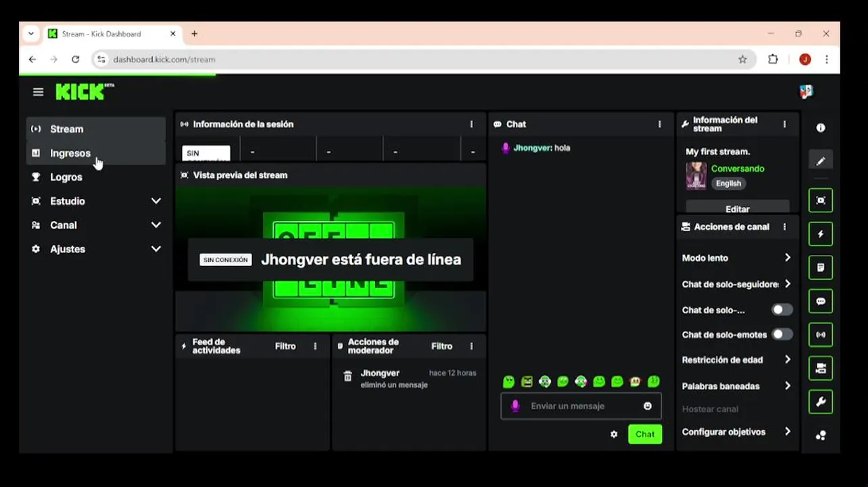
Task: Select Logros in the left sidebar
Action: [97, 177]
